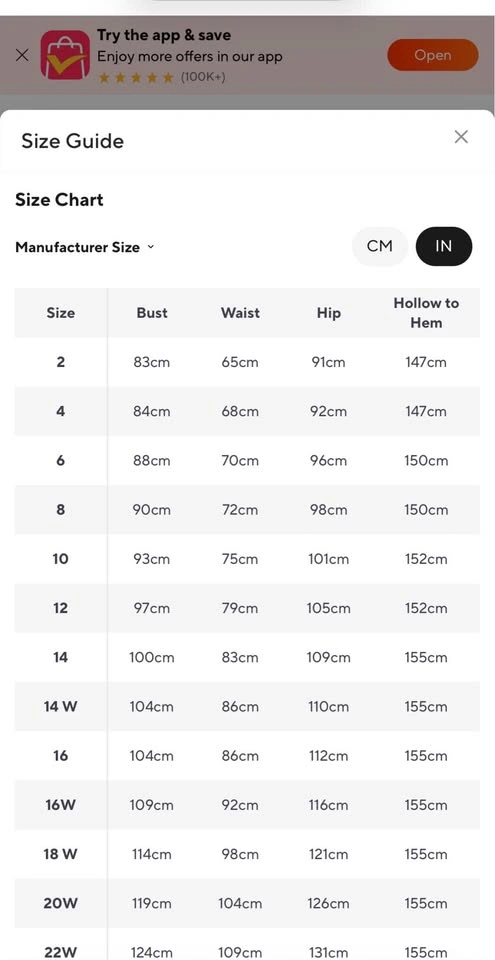Image resolution: width=495 pixels, height=960 pixels.
Task: Click the Waist column header
Action: pos(240,313)
